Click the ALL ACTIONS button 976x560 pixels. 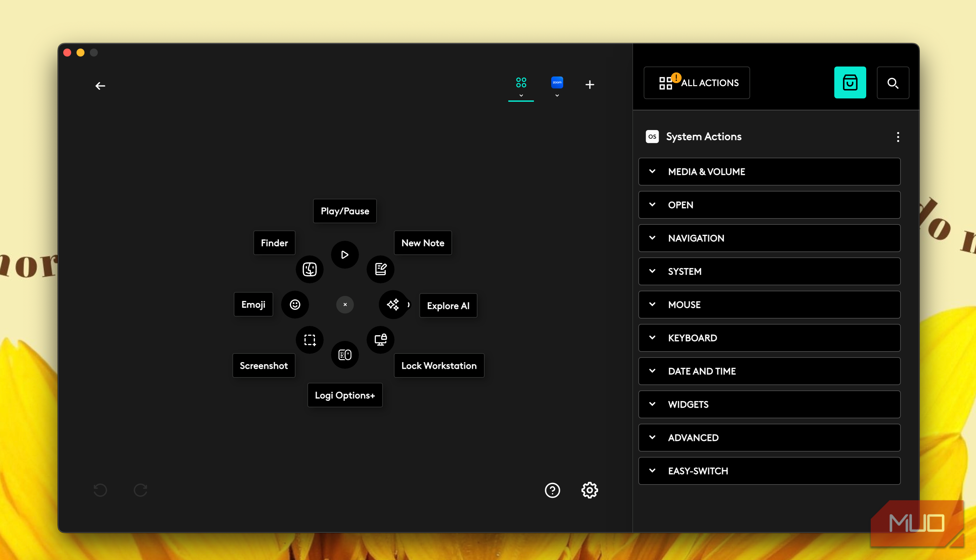click(x=696, y=83)
